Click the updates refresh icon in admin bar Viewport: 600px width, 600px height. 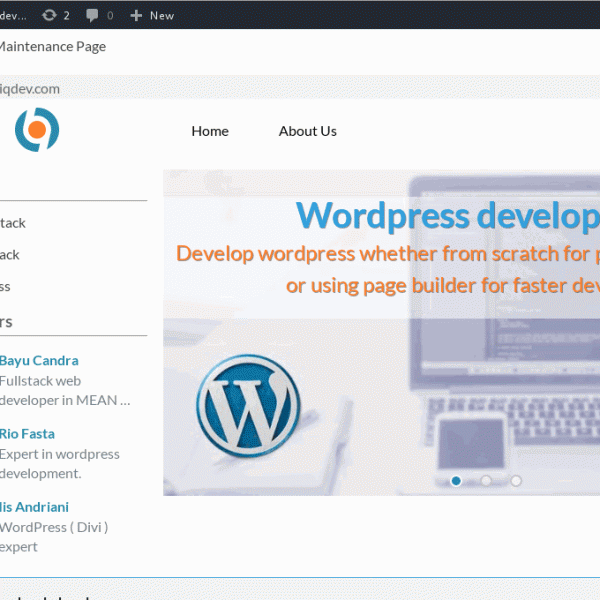click(x=49, y=15)
